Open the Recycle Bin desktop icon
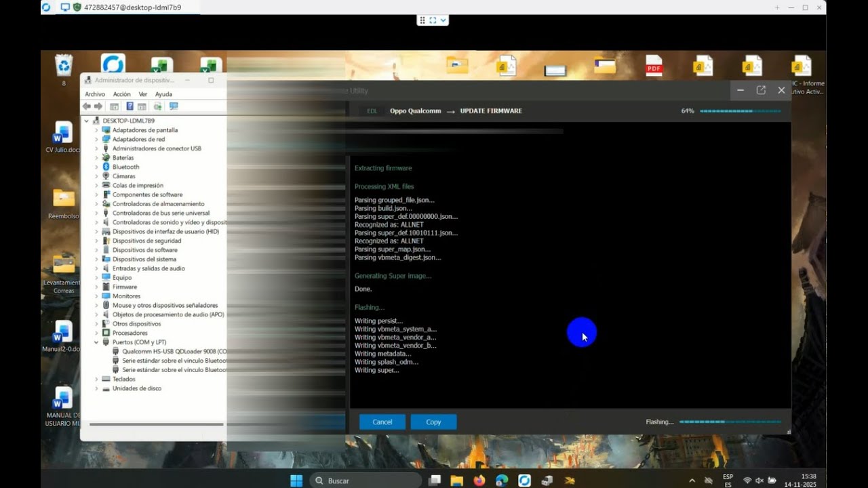The height and width of the screenshot is (488, 868). pyautogui.click(x=64, y=66)
